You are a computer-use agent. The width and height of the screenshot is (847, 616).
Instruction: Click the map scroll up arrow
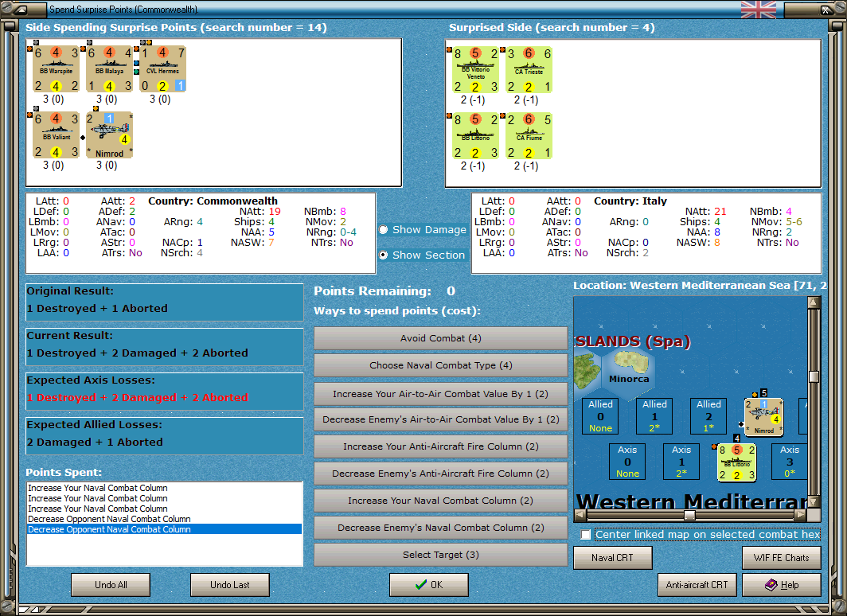(814, 302)
